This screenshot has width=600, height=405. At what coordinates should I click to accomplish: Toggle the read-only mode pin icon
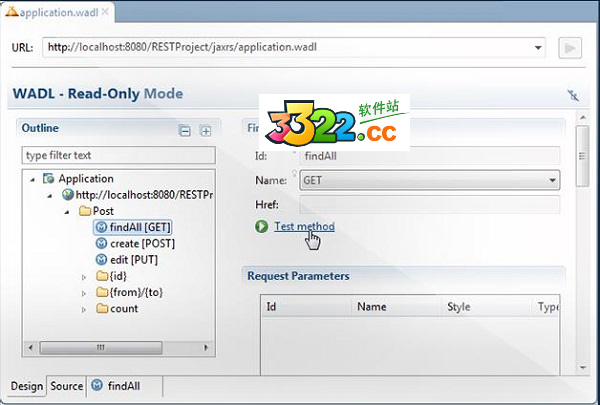click(x=573, y=95)
